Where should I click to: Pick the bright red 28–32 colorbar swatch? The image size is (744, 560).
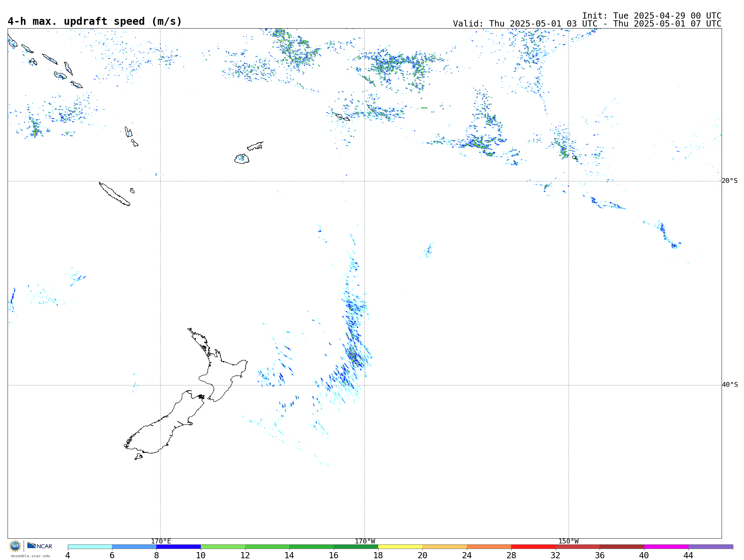pos(533,547)
